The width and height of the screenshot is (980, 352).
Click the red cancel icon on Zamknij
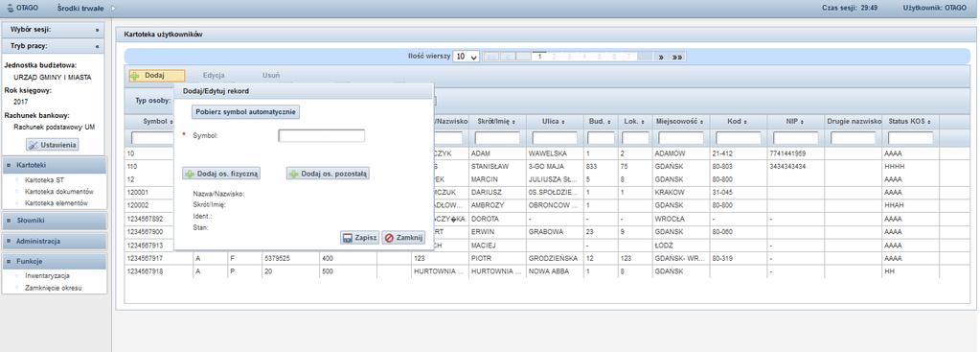click(x=389, y=238)
